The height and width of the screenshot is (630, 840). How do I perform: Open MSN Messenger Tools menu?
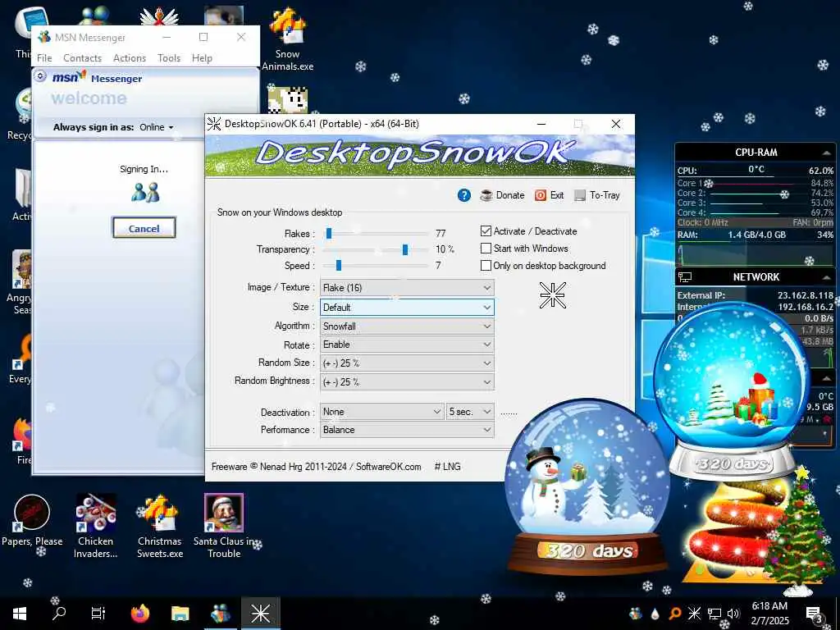point(169,58)
